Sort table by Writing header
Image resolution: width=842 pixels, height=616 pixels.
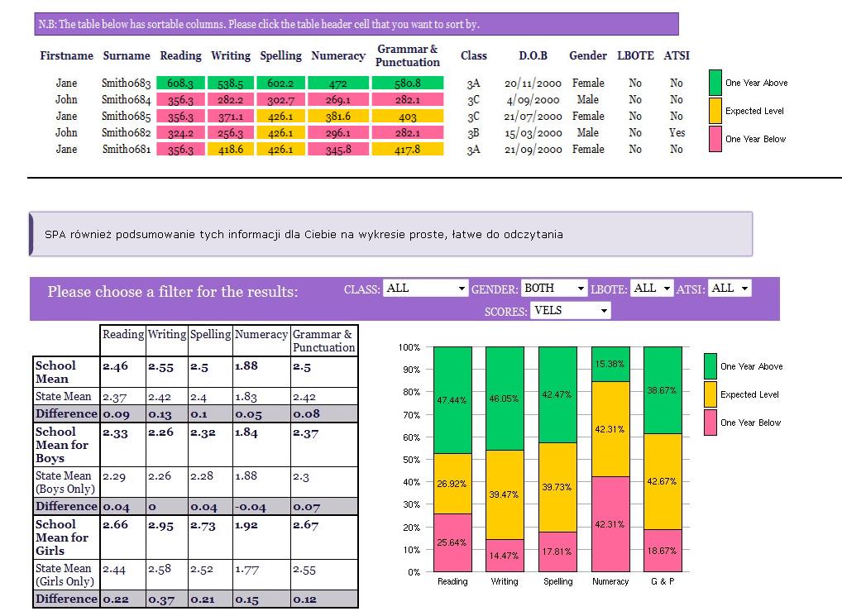(x=231, y=55)
